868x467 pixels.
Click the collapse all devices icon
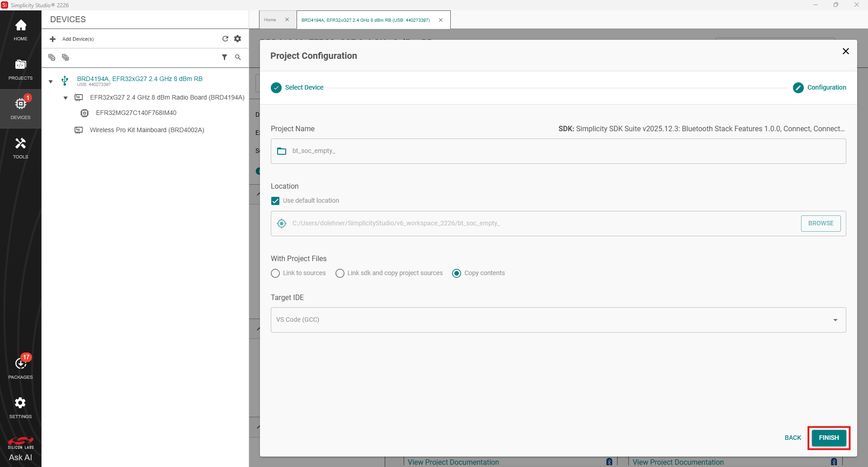point(52,57)
